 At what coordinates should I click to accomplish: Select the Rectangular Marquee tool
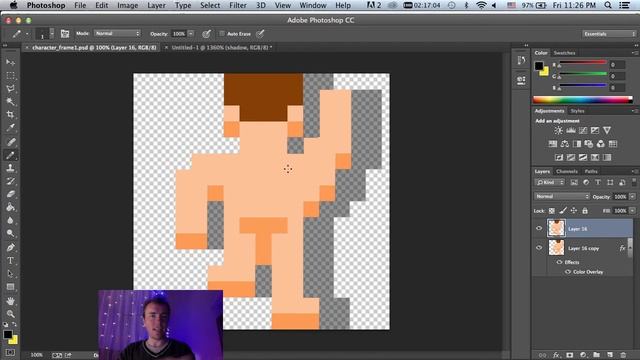(x=11, y=76)
